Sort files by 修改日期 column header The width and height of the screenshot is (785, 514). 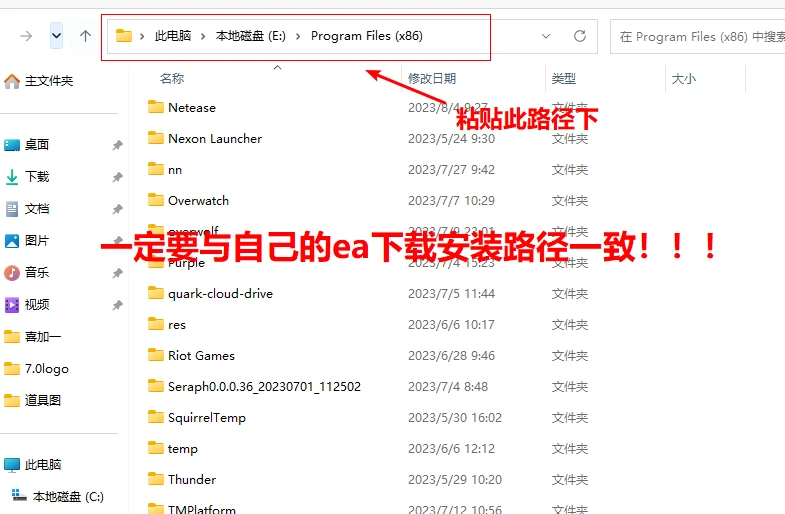[432, 78]
